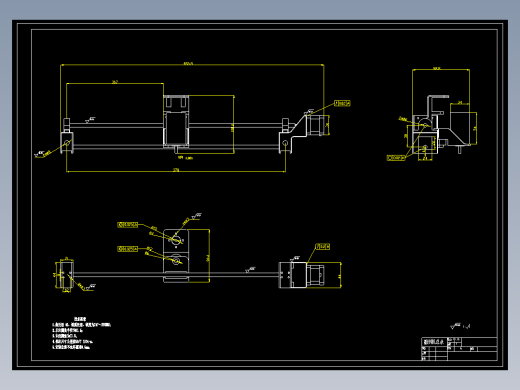The image size is (520, 390).
Task: Select the long guide rod in the top view
Action: point(176,274)
